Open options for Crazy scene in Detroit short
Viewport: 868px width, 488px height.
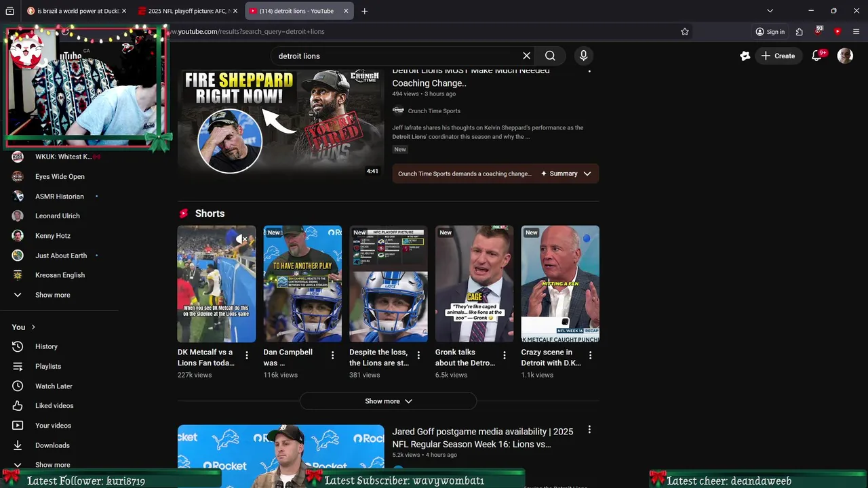(591, 355)
